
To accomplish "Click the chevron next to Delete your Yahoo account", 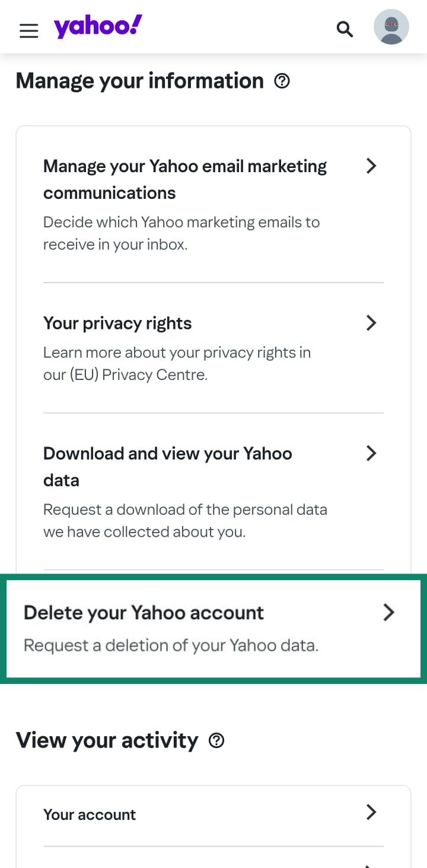I will tap(388, 612).
